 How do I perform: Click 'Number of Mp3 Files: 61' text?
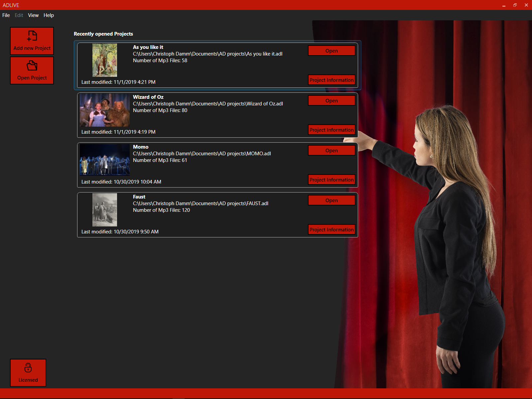point(160,160)
